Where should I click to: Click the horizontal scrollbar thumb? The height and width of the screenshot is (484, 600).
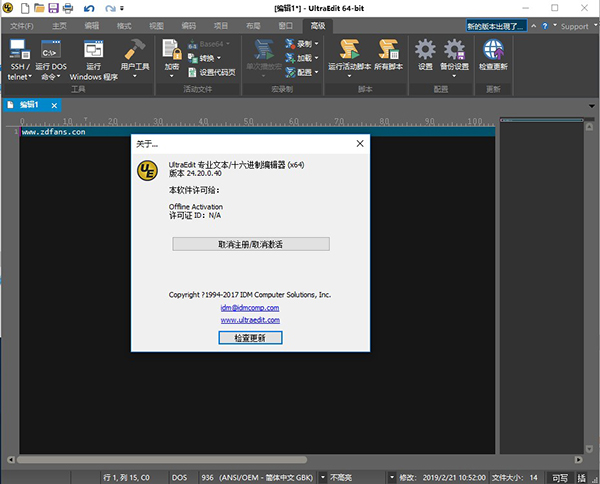click(162, 460)
